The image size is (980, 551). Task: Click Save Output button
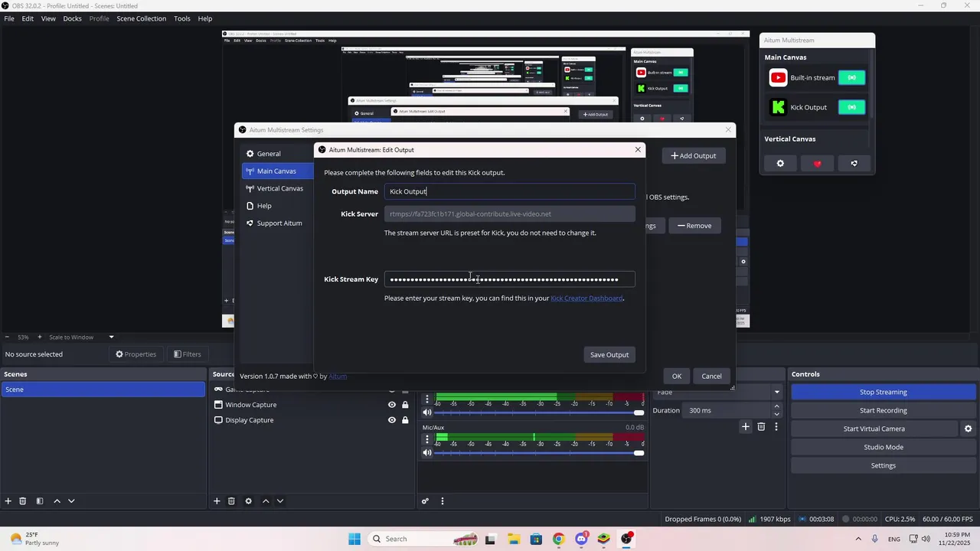(x=609, y=355)
